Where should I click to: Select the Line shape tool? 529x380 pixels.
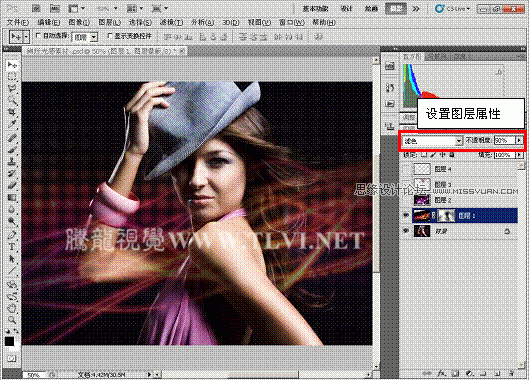point(12,271)
